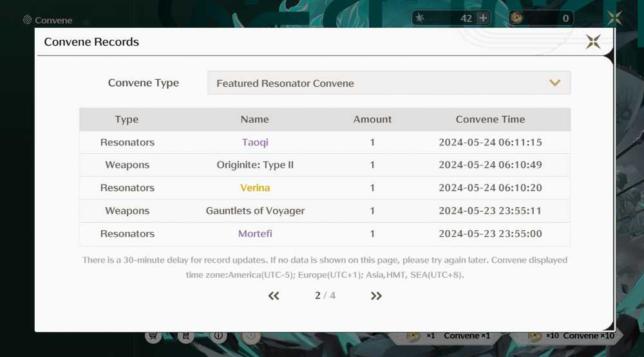
Task: Click the Astrite currency icon
Action: 420,18
